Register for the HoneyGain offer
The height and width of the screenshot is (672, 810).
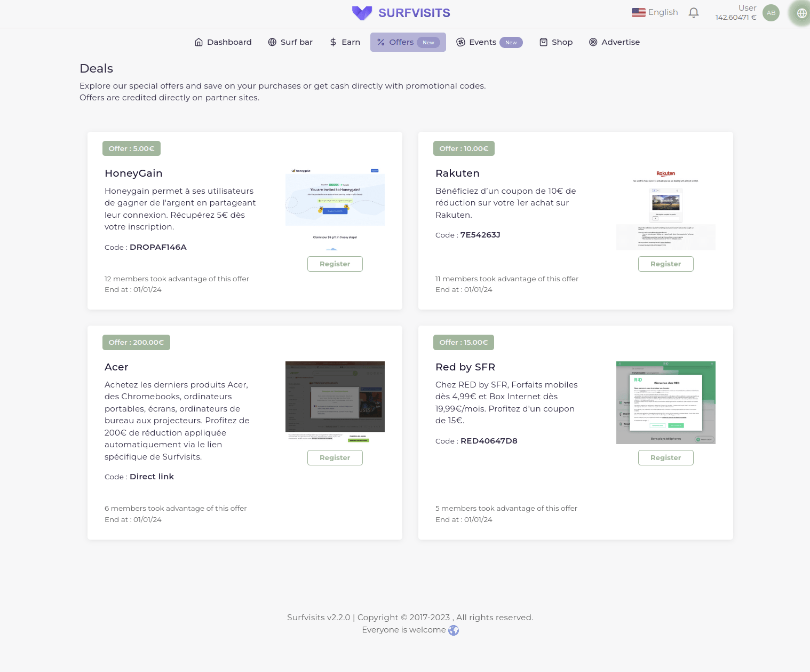[335, 264]
